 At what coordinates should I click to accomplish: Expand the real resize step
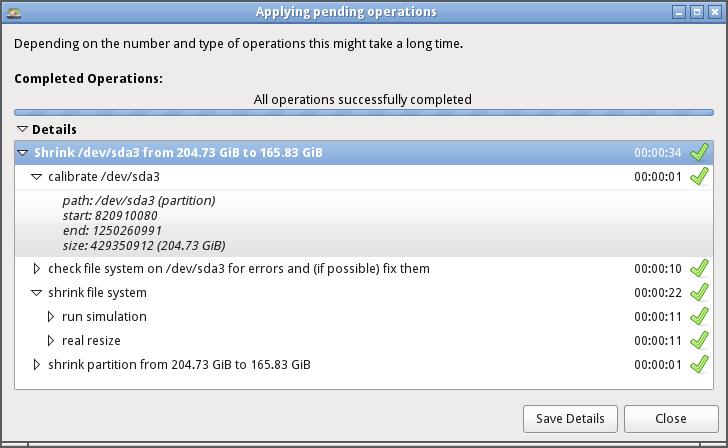(51, 341)
